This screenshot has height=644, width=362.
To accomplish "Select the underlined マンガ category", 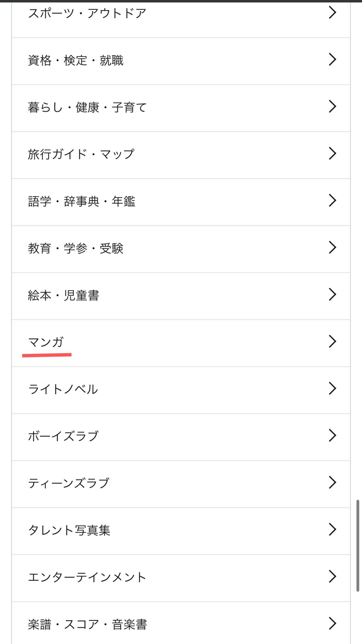I will pyautogui.click(x=181, y=343).
